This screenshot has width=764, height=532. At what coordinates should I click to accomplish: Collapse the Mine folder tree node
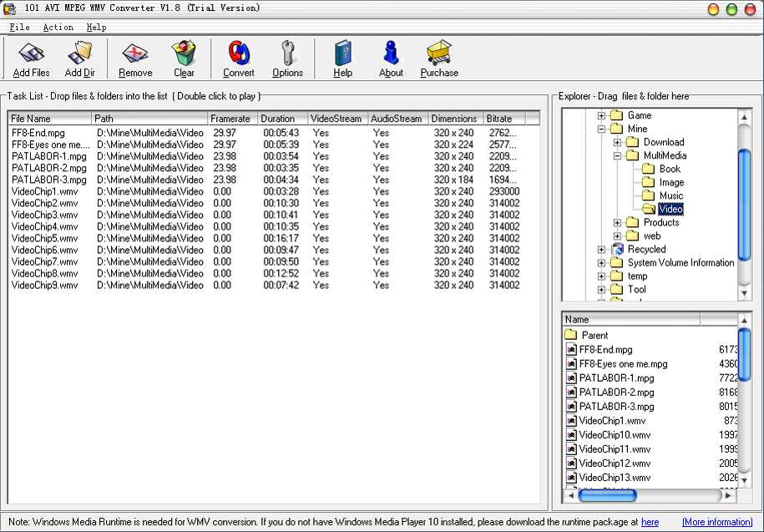[601, 129]
